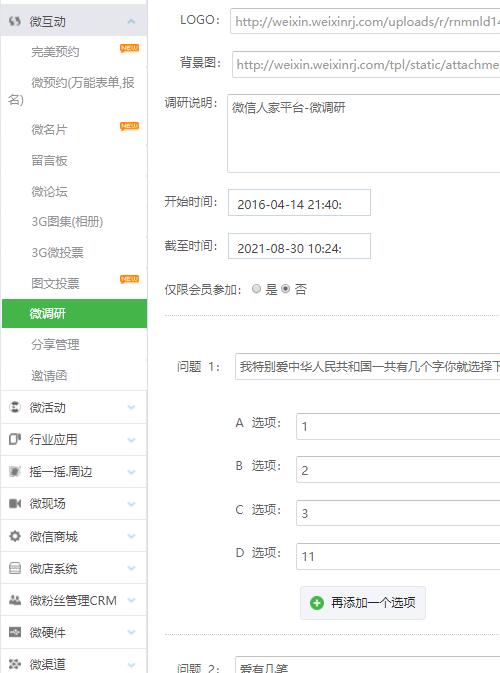
Task: Expand the 微硬件 section chevron
Action: [x=131, y=632]
